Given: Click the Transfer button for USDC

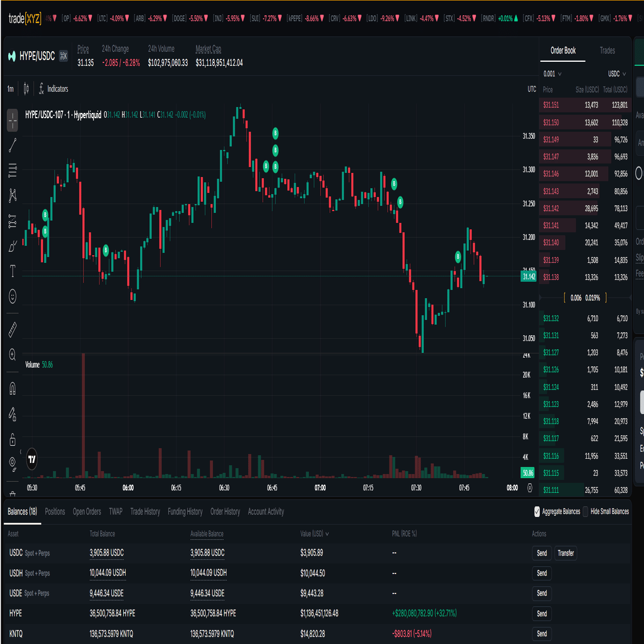Looking at the screenshot, I should (x=565, y=553).
